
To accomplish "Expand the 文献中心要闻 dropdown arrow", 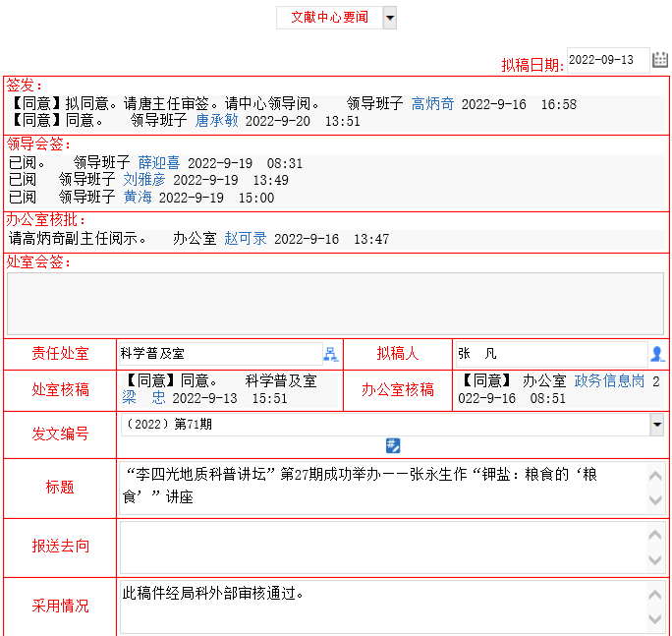I will pos(390,18).
